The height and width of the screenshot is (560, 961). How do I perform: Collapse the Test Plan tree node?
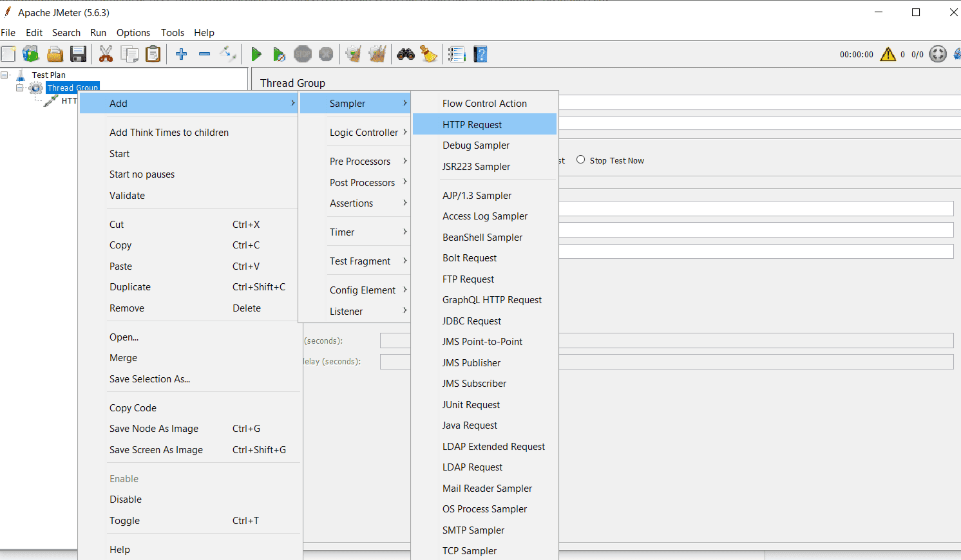[5, 75]
